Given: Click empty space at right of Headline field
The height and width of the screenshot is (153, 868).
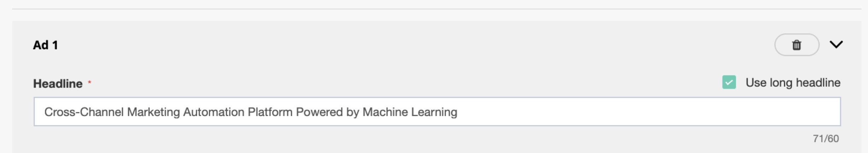Looking at the screenshot, I should (x=654, y=112).
